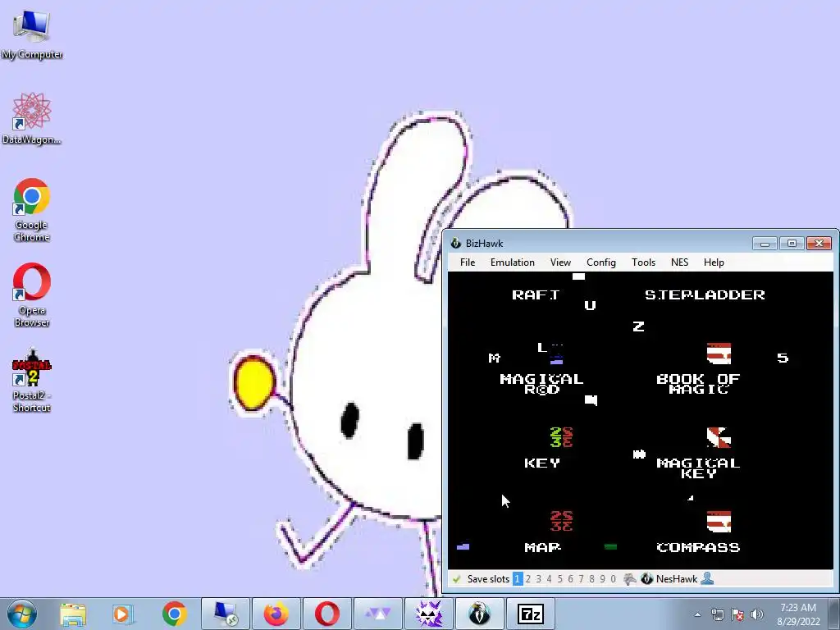Switch to Remote Desktop taskbar item
The height and width of the screenshot is (630, 840).
pos(226,614)
